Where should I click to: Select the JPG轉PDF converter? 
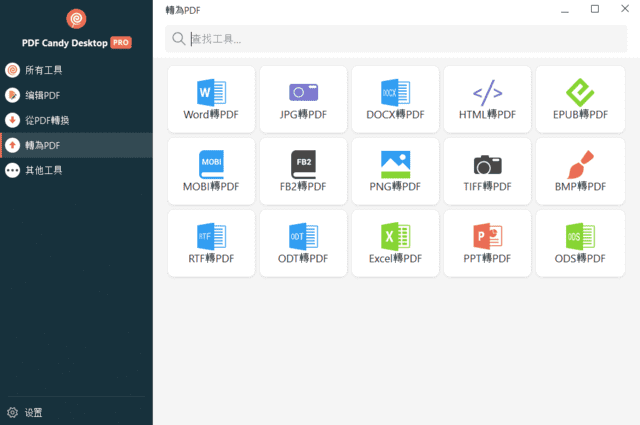click(x=303, y=100)
